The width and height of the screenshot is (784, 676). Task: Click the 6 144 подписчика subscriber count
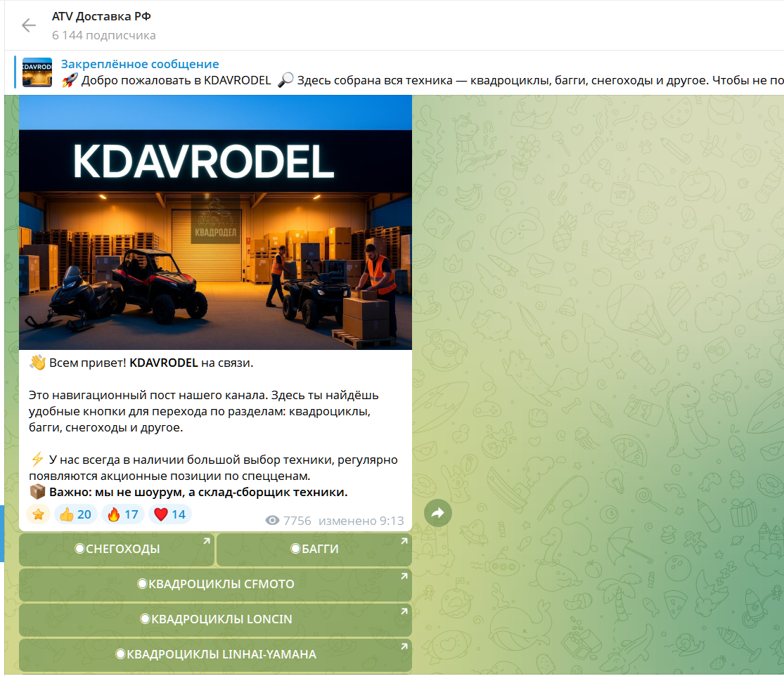[104, 35]
